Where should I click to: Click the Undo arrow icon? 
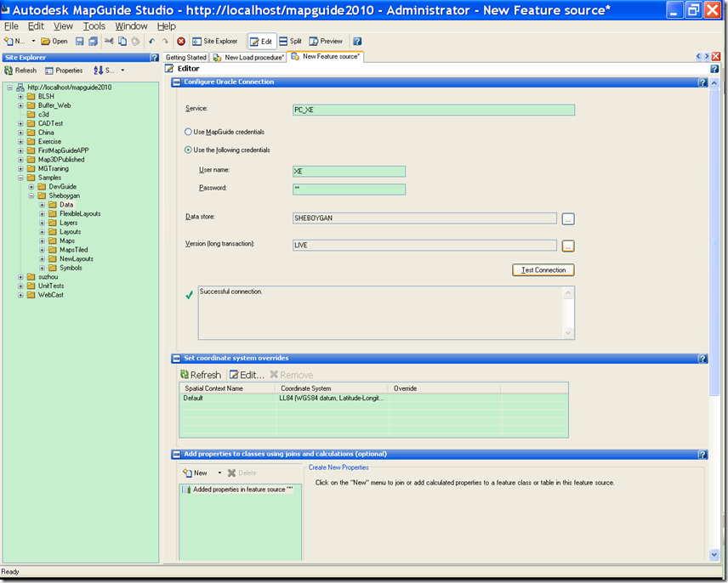coord(152,42)
